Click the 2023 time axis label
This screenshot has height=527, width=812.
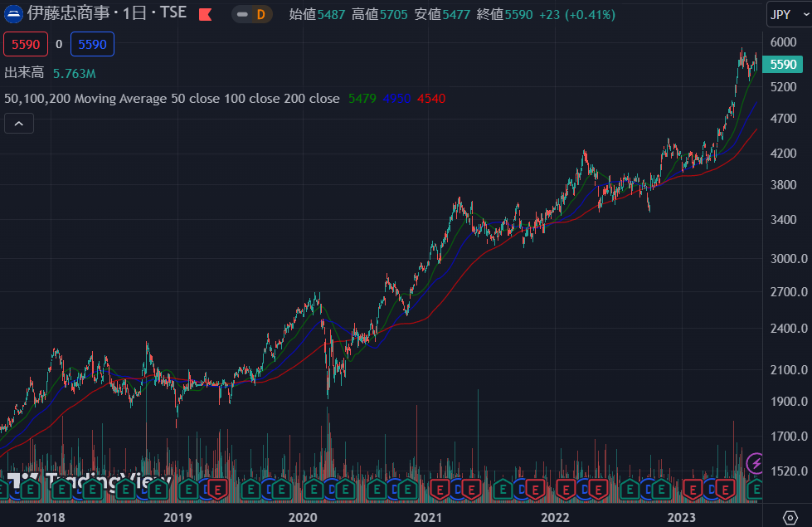coord(682,517)
